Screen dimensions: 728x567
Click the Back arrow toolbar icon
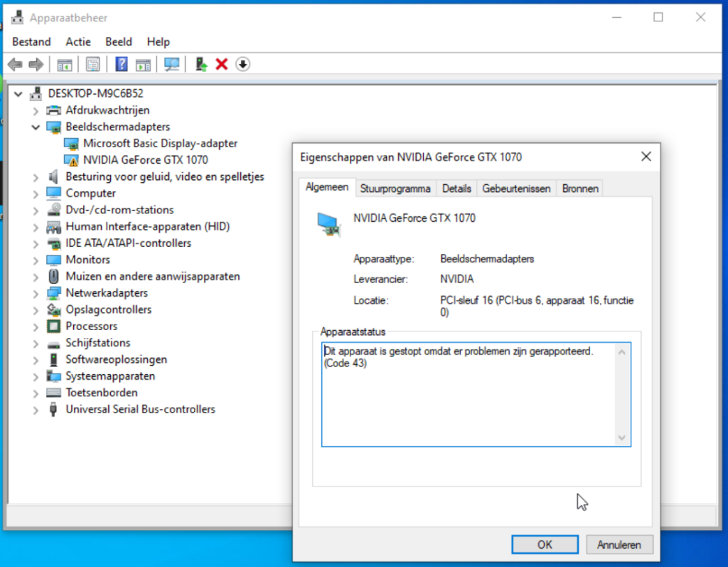click(14, 65)
